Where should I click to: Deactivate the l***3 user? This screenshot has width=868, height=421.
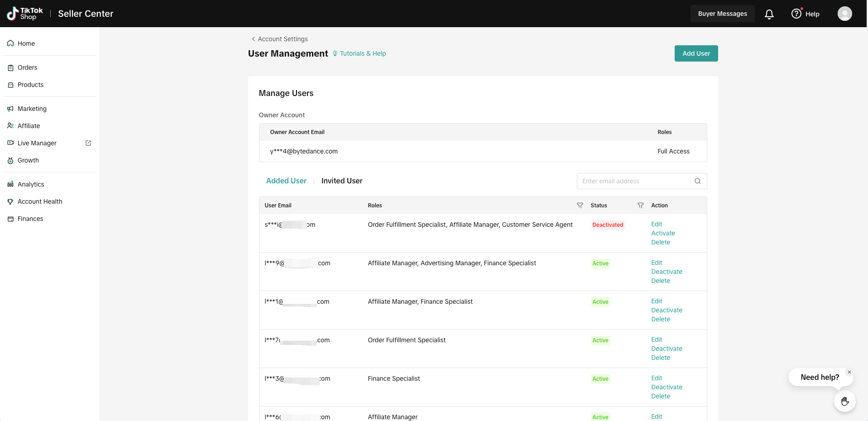667,387
